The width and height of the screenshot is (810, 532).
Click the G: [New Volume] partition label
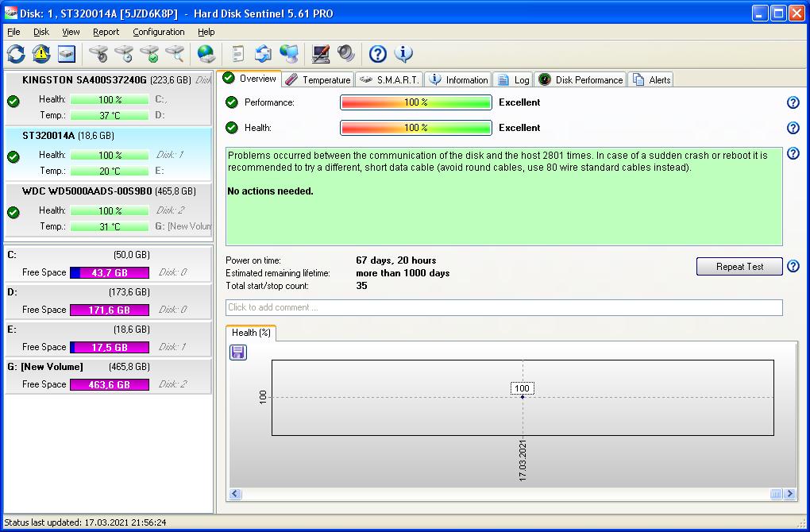click(x=45, y=367)
